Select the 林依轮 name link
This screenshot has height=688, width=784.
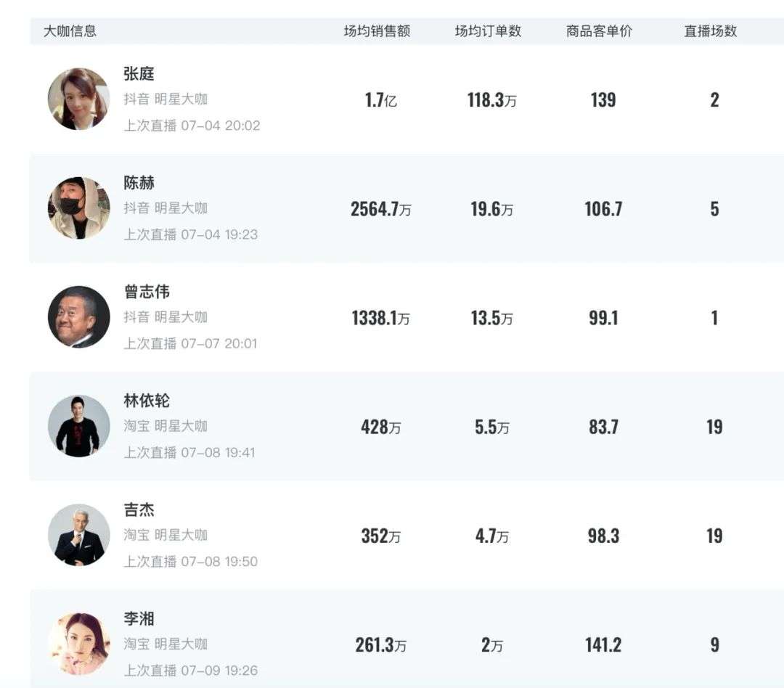coord(147,401)
